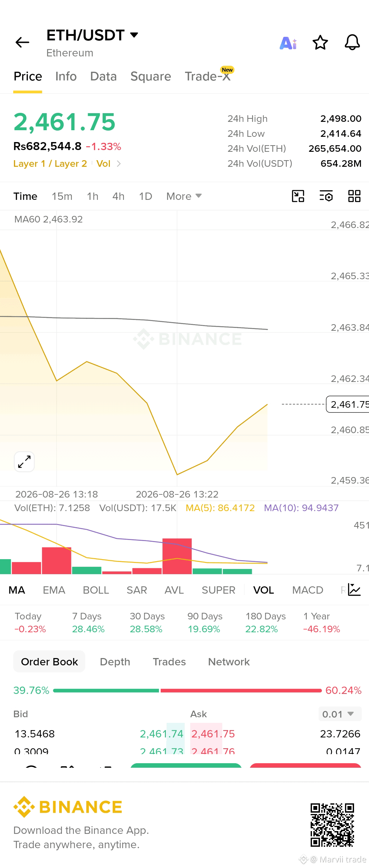
Task: Open the ETH/USDT pair selector dropdown
Action: (x=93, y=35)
